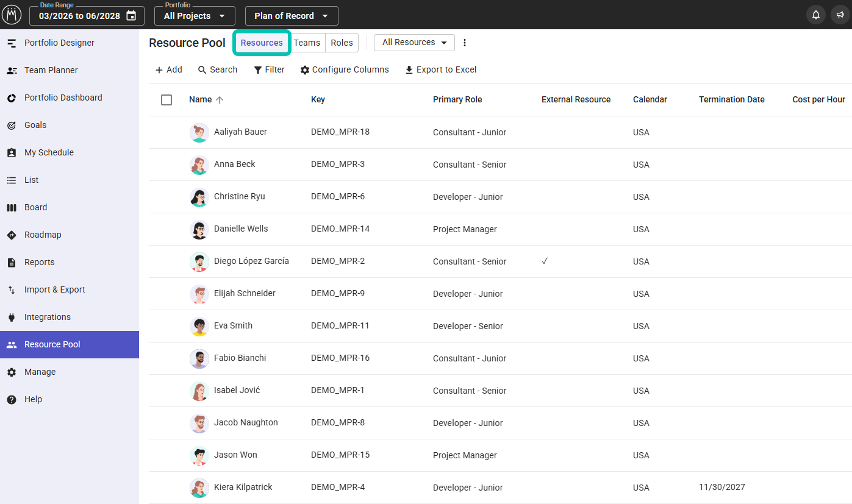Click the app logo in top-left corner
The image size is (852, 504).
[12, 15]
